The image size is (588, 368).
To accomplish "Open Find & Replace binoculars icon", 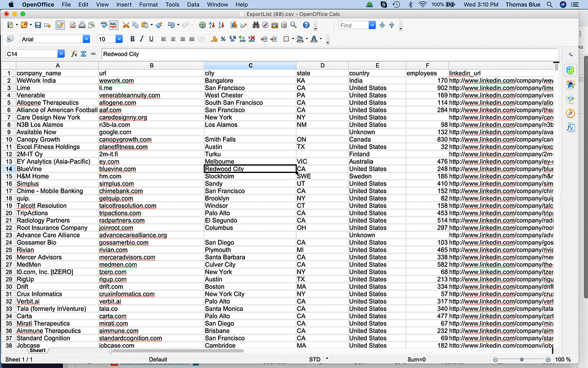I will tap(256, 25).
